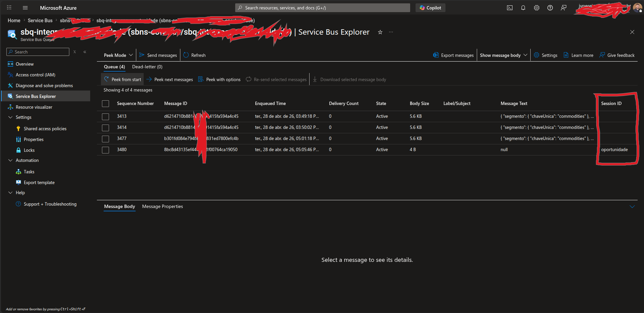Click the user account avatar
The image size is (644, 313).
[x=637, y=7]
